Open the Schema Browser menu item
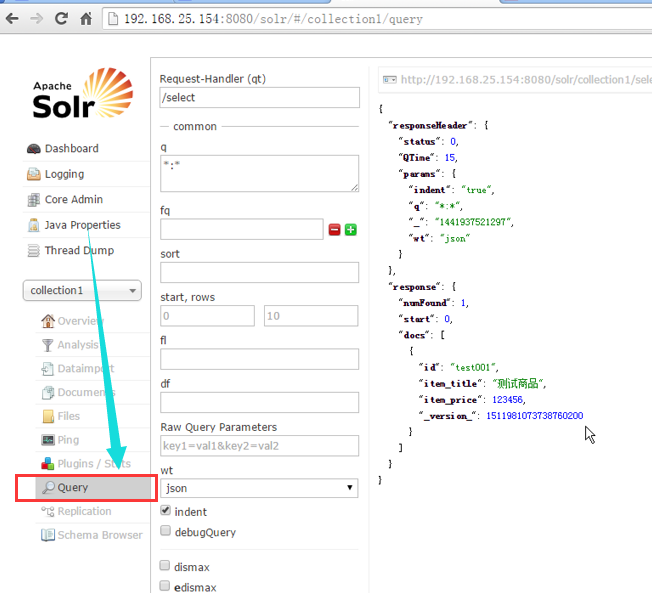Screen dimensions: 652x593 [x=99, y=535]
